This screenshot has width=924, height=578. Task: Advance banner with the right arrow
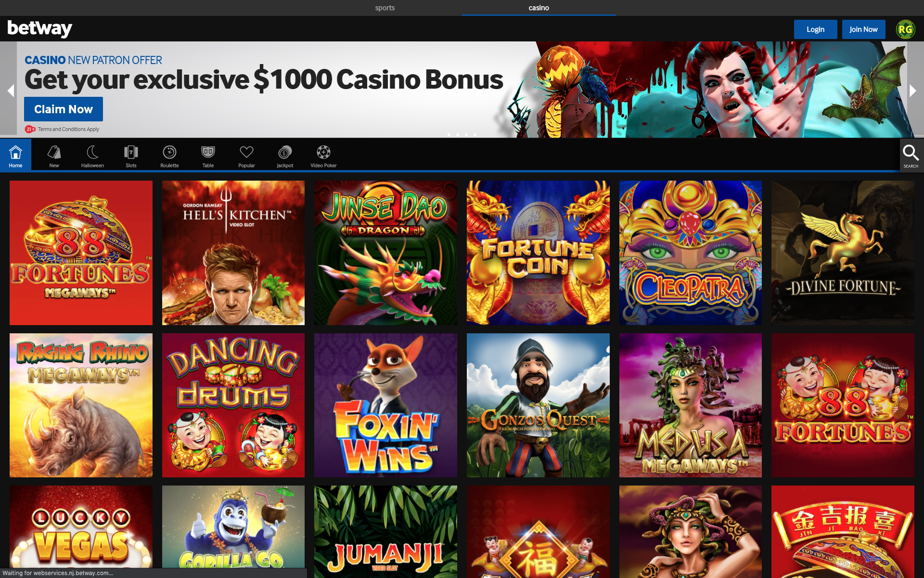tap(912, 91)
